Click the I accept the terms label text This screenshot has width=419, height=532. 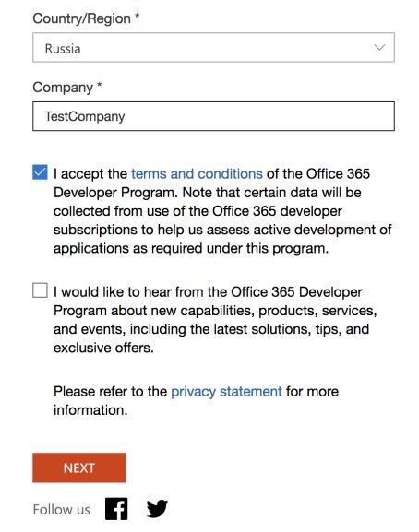pos(222,211)
